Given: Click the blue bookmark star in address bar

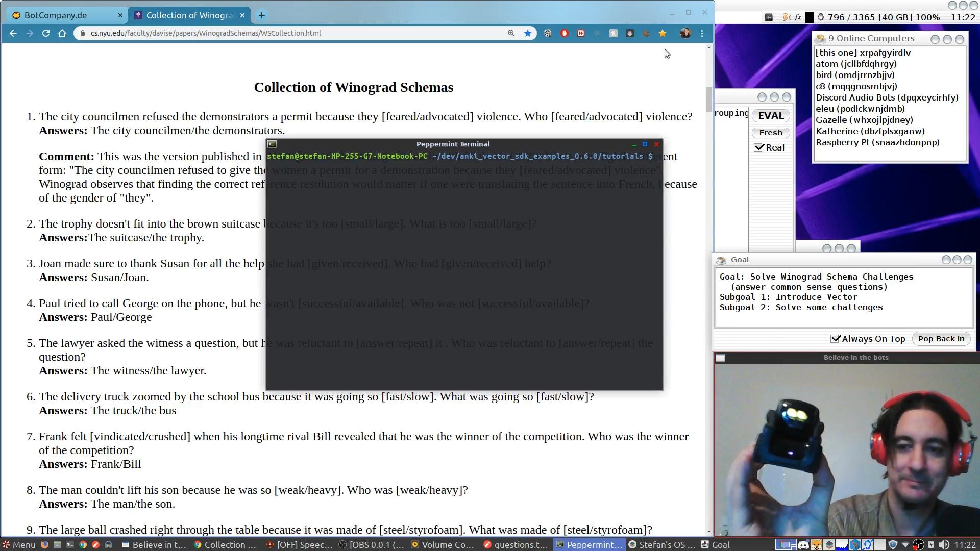Looking at the screenshot, I should (x=528, y=33).
